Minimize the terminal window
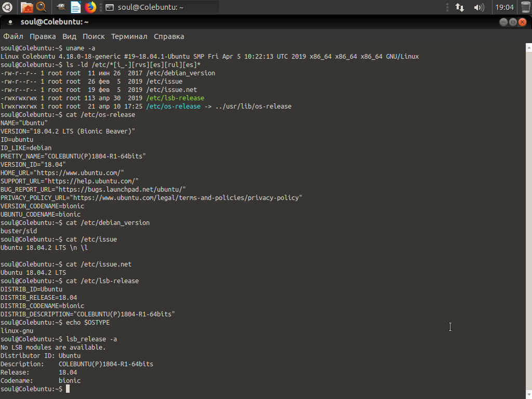Viewport: 532px width, 399px height. pyautogui.click(x=504, y=22)
